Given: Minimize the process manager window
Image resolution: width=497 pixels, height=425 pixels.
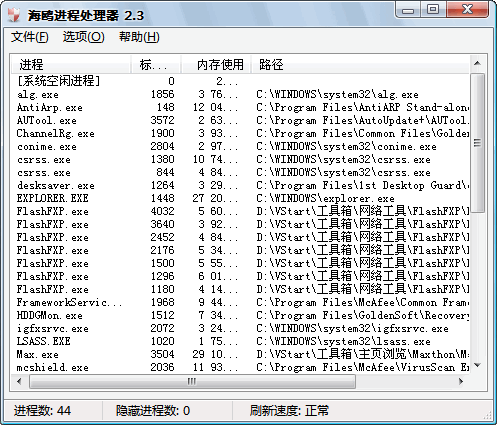Looking at the screenshot, I should [x=408, y=10].
